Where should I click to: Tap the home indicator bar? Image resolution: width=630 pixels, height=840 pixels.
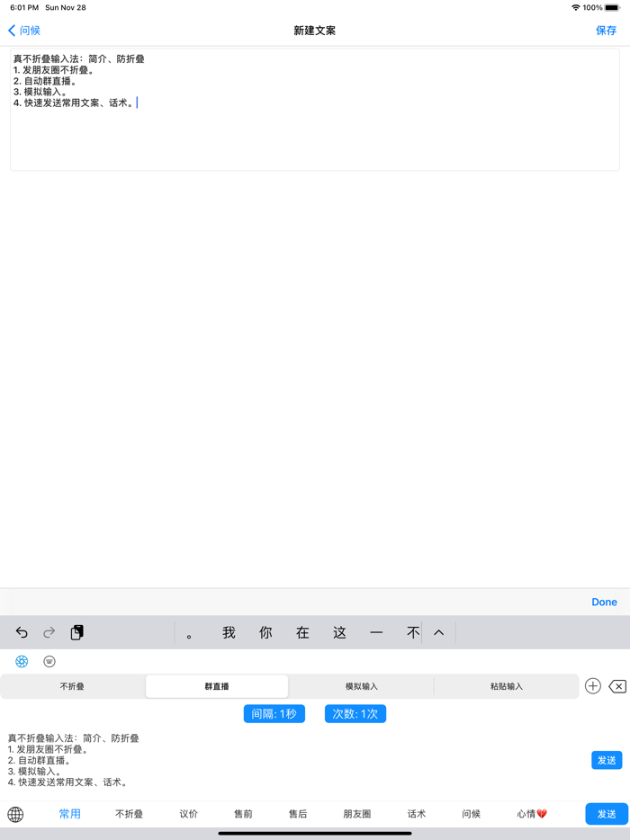315,833
